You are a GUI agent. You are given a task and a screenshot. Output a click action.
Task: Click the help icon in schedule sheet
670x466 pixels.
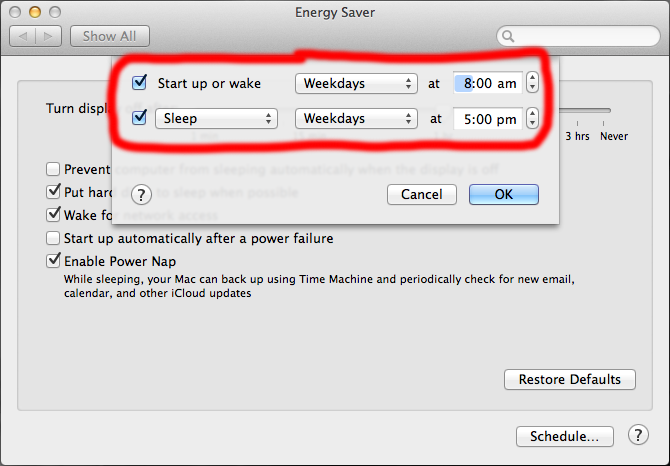141,194
